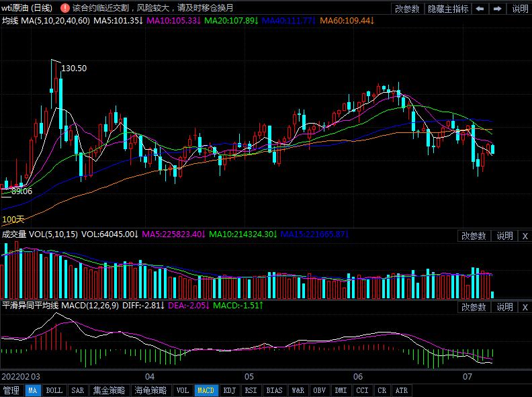This screenshot has height=397, width=532.
Task: Click the 130.50 high price marker
Action: [73, 69]
